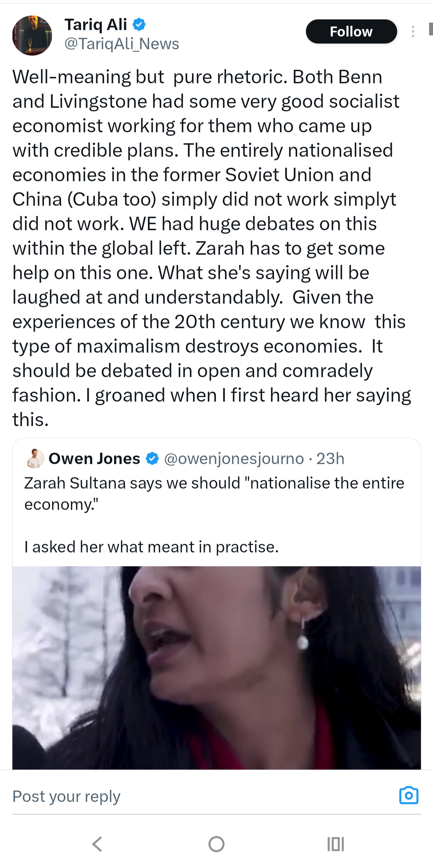
Task: Click the scrollbar handle at the right edge
Action: [x=431, y=29]
